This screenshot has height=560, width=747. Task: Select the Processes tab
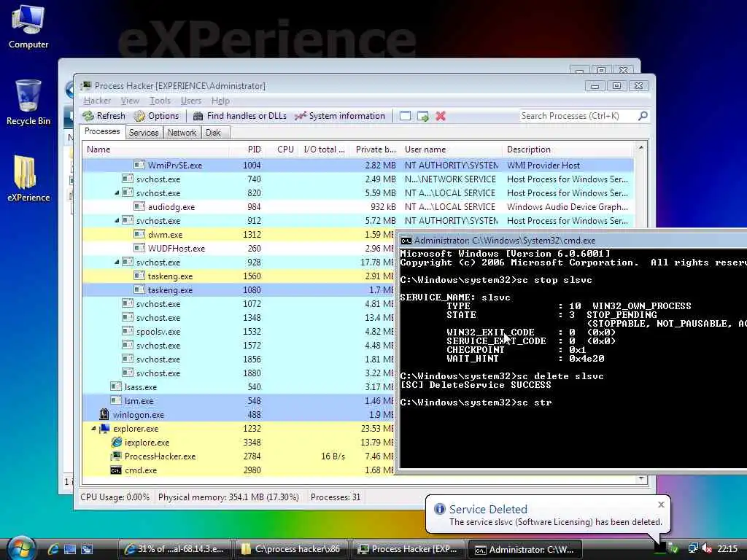[102, 131]
